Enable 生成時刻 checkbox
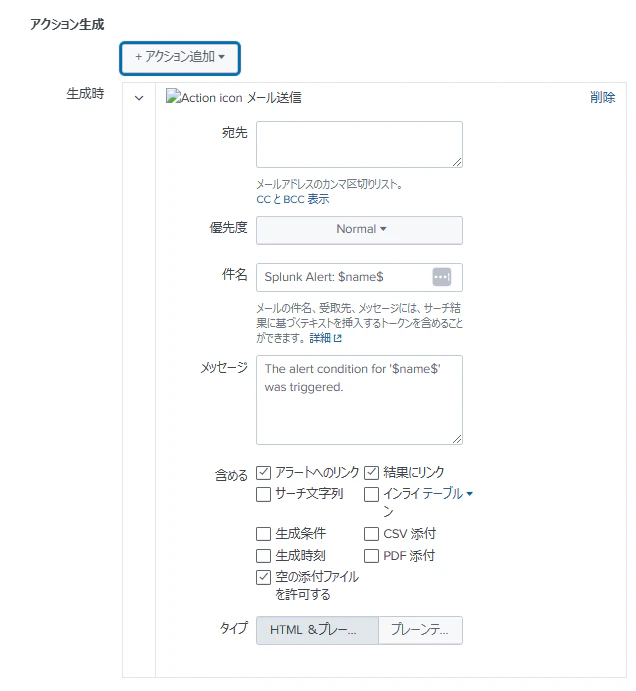636x691 pixels. click(263, 556)
